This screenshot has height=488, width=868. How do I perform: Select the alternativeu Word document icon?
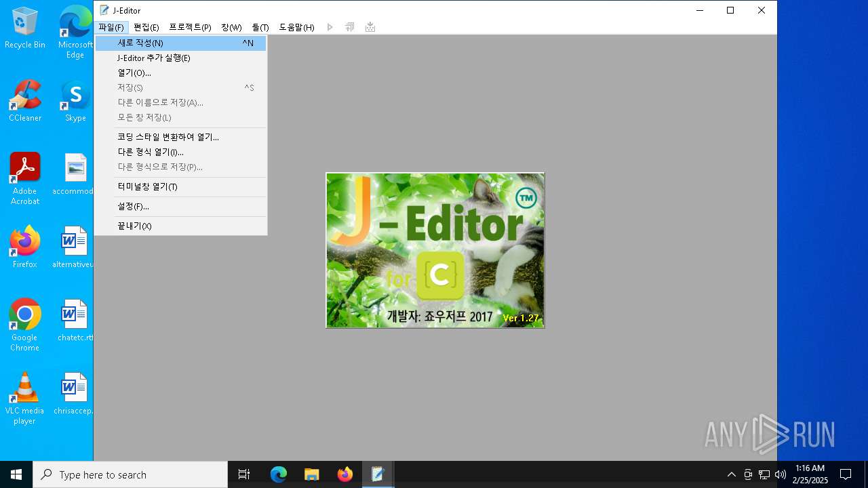point(75,247)
